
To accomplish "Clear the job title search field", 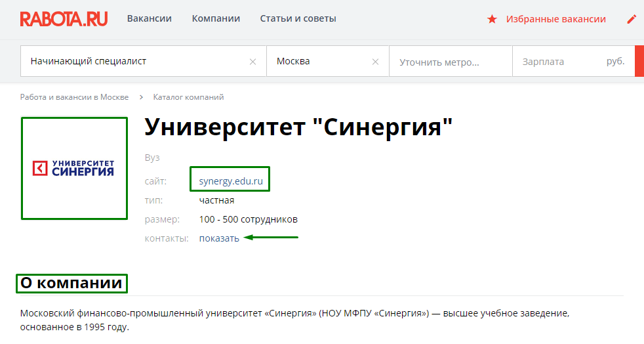I will pos(252,62).
